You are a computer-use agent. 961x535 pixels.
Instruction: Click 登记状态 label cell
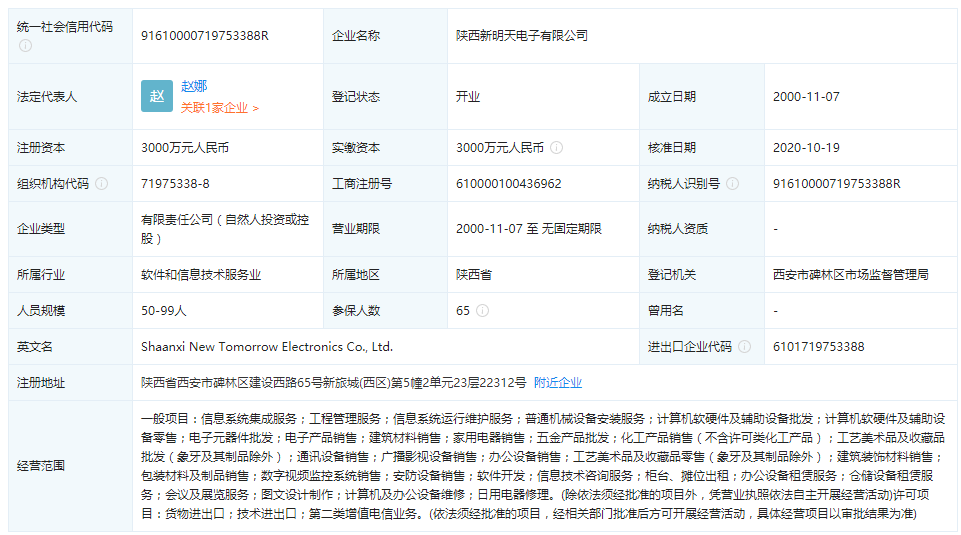pyautogui.click(x=386, y=96)
